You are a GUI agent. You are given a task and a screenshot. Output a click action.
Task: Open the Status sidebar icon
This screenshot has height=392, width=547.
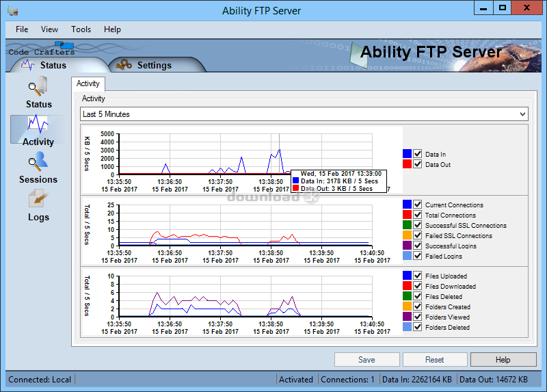[x=38, y=92]
